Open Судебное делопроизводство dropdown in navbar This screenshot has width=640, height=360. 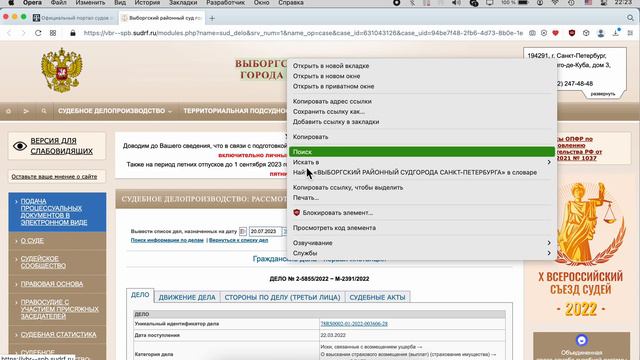[115, 111]
